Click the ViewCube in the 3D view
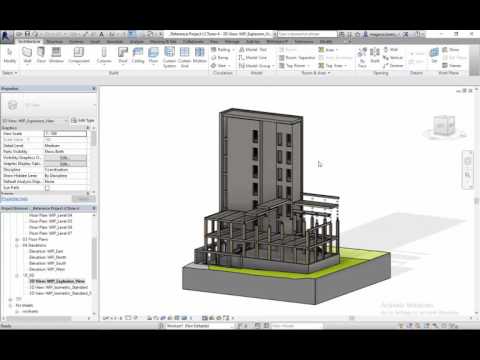Viewport: 480px width, 360px height. coord(444,126)
